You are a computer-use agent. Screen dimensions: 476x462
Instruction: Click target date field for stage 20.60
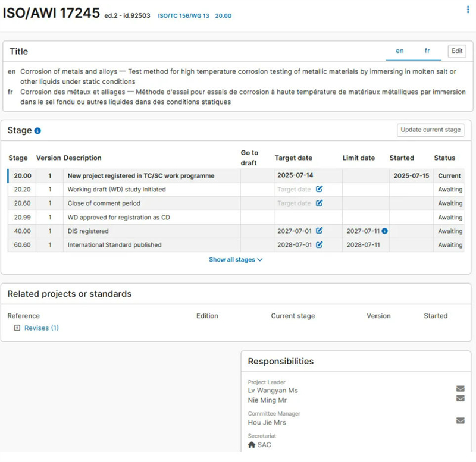point(294,203)
